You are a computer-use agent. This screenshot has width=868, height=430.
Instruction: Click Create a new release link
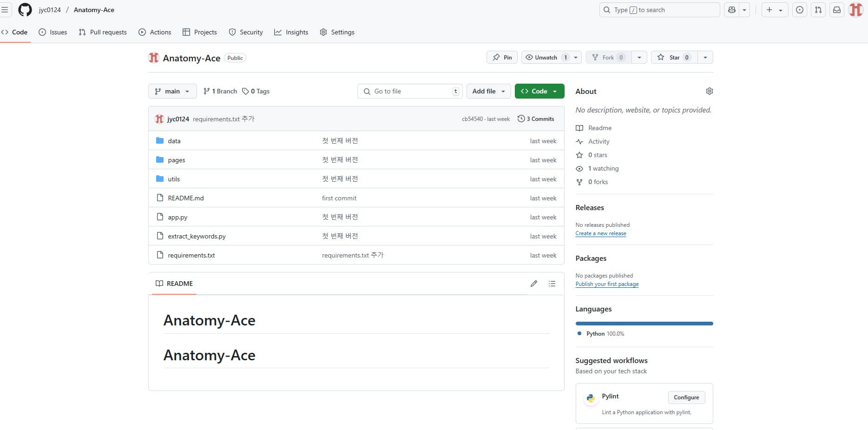pyautogui.click(x=600, y=233)
